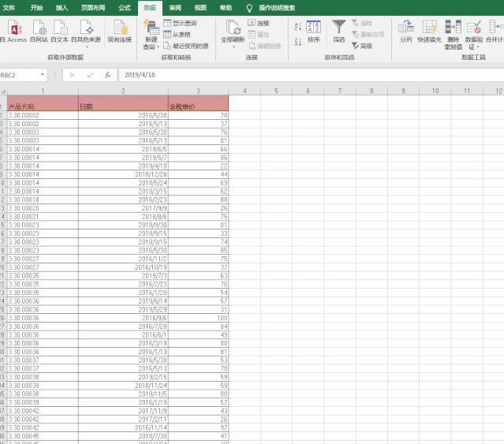Select column header 7

click(x=340, y=91)
